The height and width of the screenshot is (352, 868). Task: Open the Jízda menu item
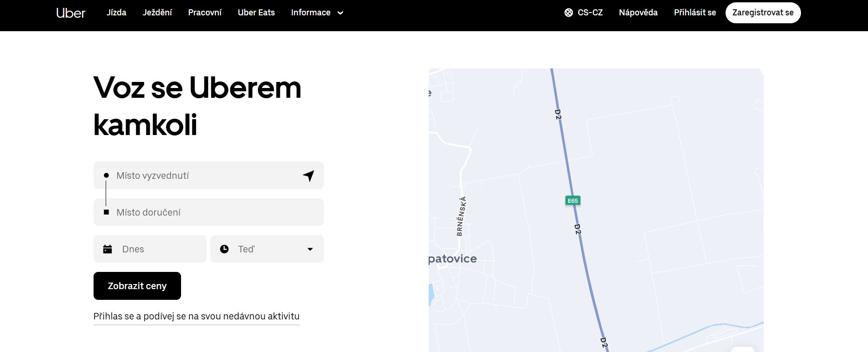tap(116, 13)
